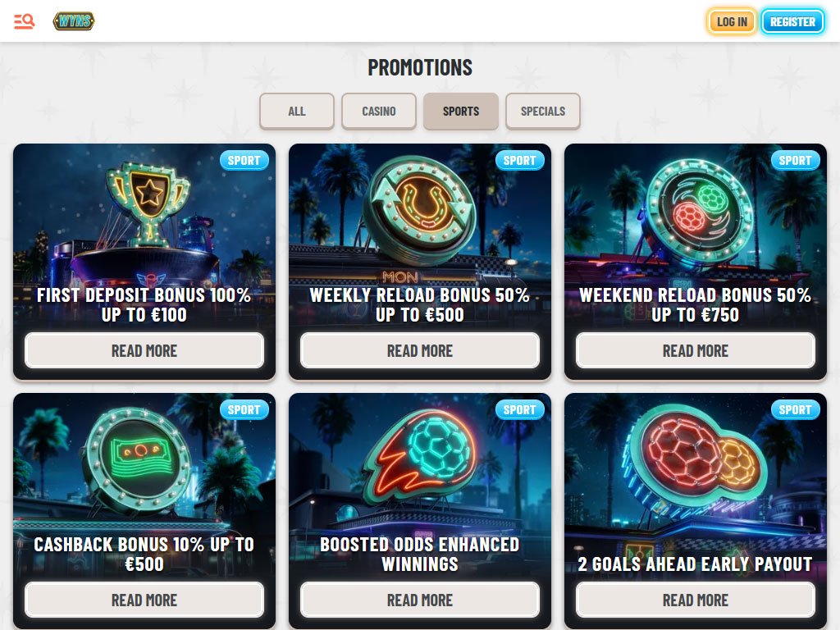This screenshot has height=630, width=840.
Task: Read more about First Deposit Bonus
Action: (144, 350)
